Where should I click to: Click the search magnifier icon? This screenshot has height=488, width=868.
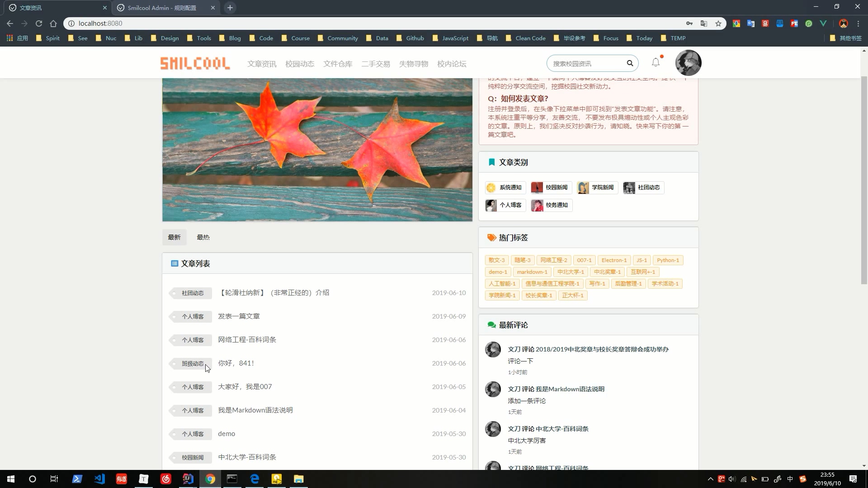pos(630,63)
